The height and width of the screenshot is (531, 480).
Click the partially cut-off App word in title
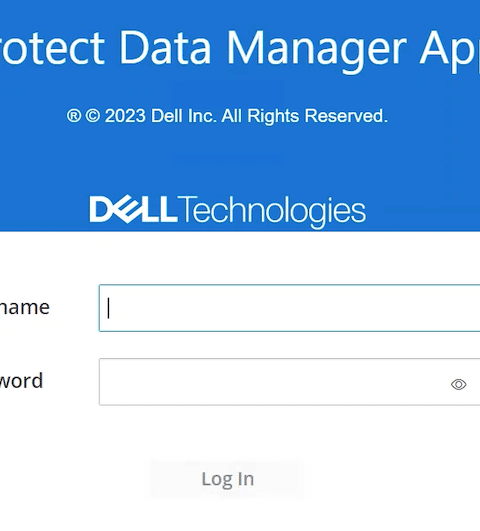(450, 51)
